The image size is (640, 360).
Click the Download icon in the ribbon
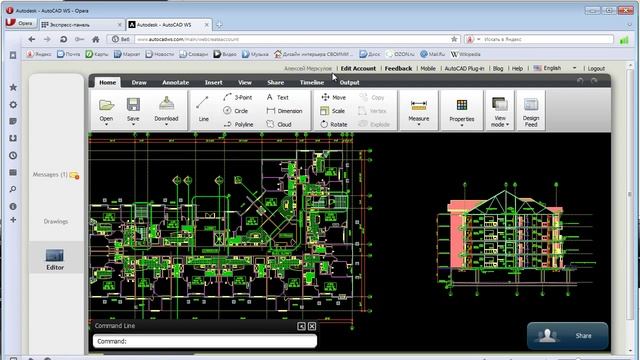coord(166,104)
